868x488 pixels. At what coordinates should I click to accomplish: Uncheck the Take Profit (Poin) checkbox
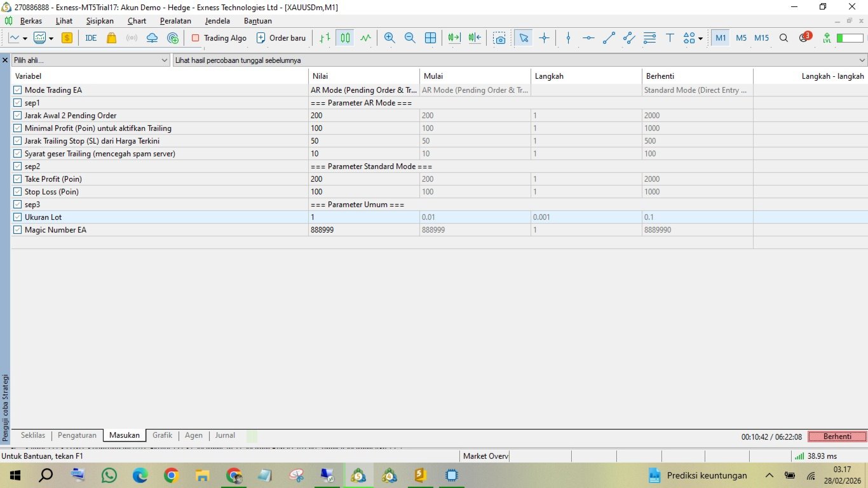(18, 179)
